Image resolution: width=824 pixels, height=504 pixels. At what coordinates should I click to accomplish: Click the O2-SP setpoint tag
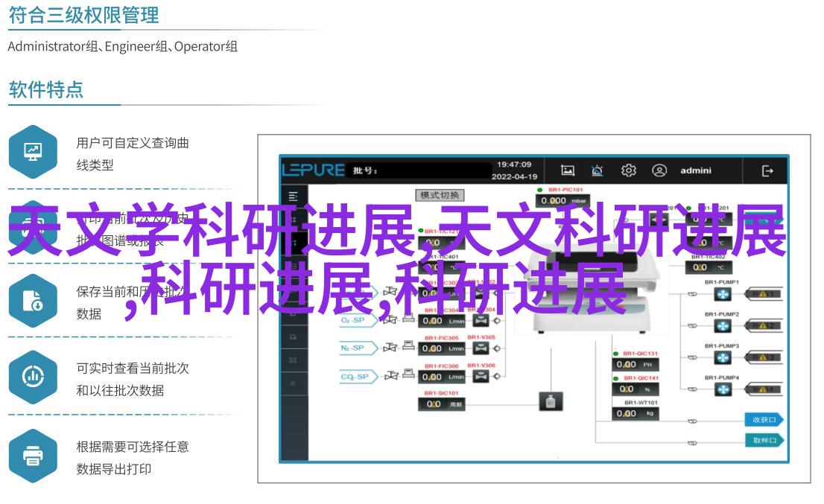[x=358, y=319]
